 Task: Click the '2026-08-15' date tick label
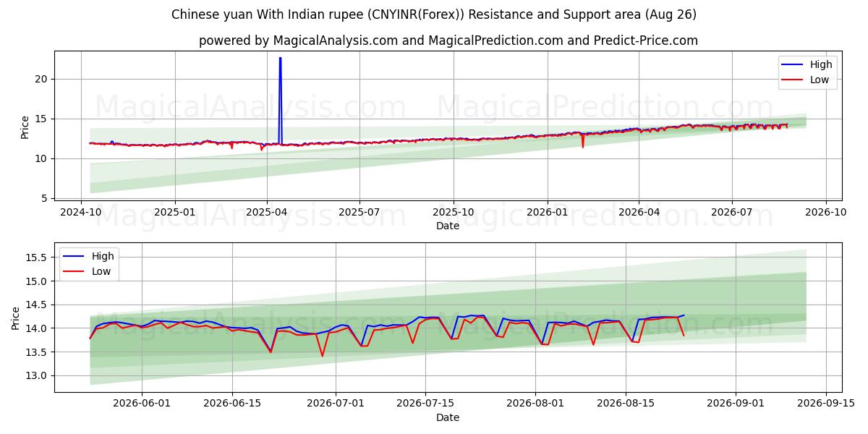(x=626, y=405)
